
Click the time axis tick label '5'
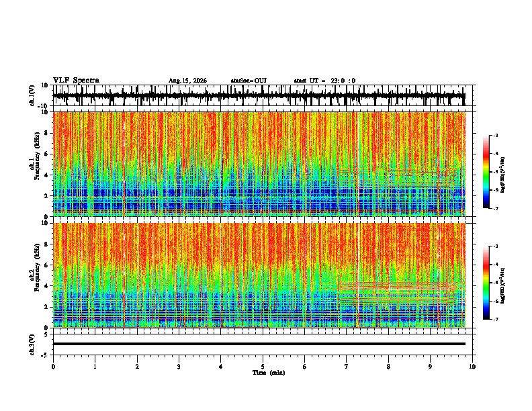[263, 367]
